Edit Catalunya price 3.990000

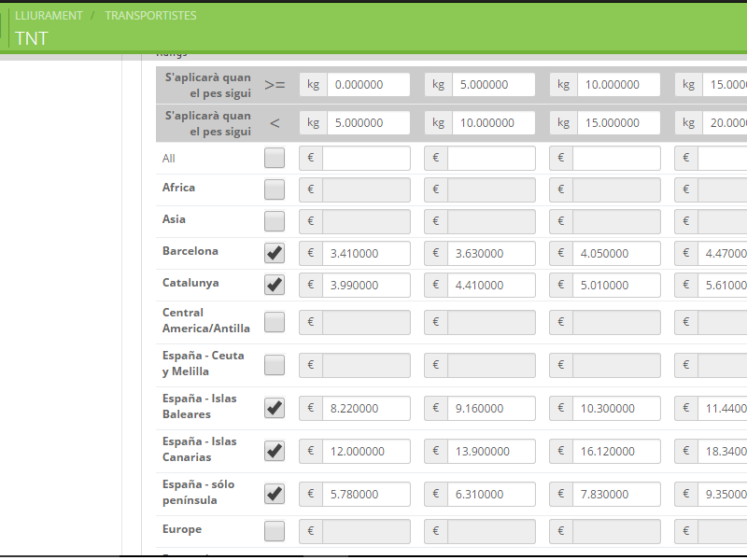click(x=366, y=286)
